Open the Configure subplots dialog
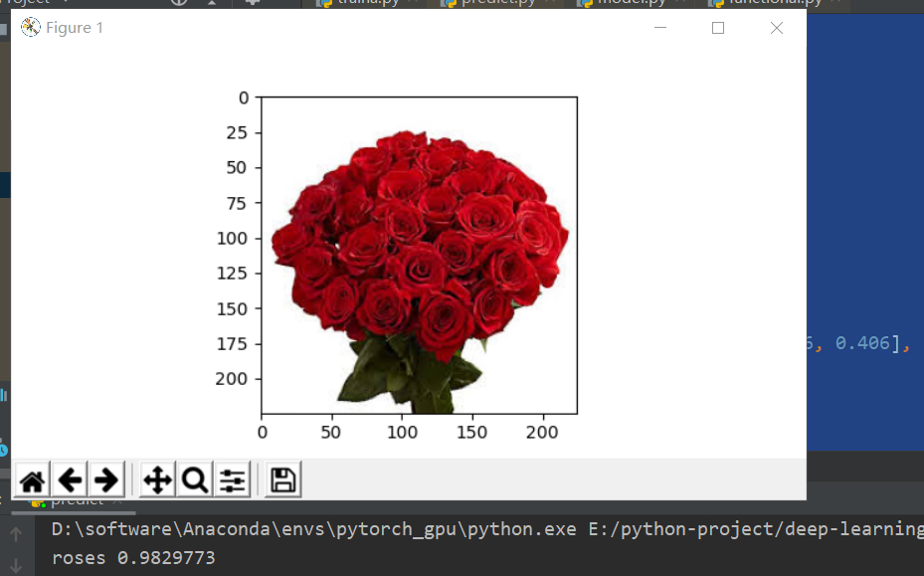This screenshot has width=924, height=576. click(x=232, y=480)
